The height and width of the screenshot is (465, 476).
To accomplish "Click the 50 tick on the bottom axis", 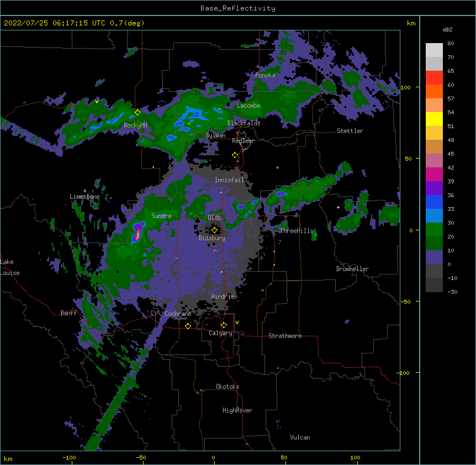I will tap(284, 457).
